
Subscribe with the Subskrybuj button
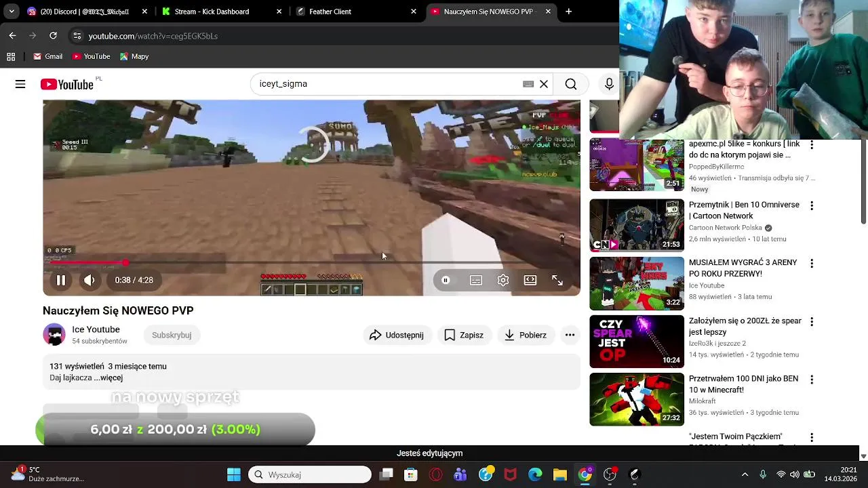coord(172,335)
